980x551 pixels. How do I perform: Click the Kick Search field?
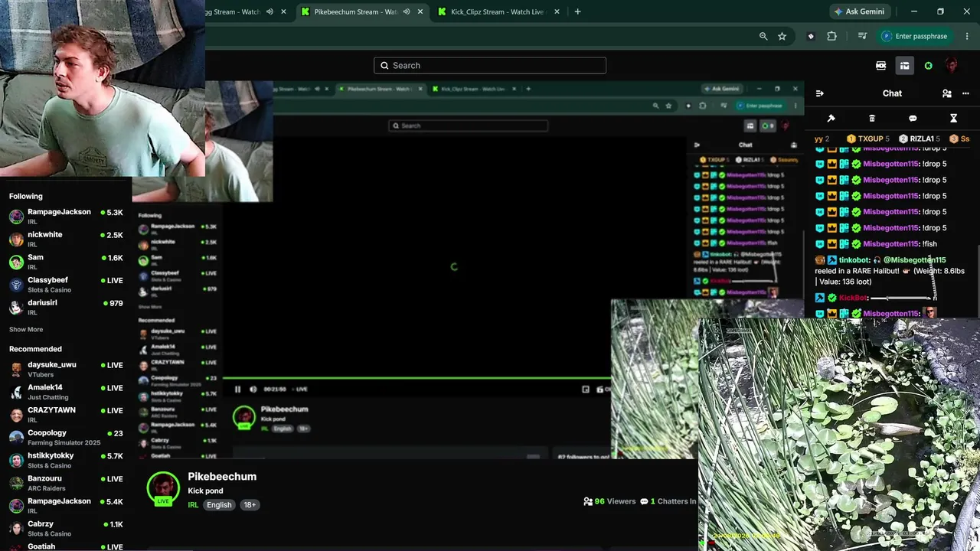(490, 66)
